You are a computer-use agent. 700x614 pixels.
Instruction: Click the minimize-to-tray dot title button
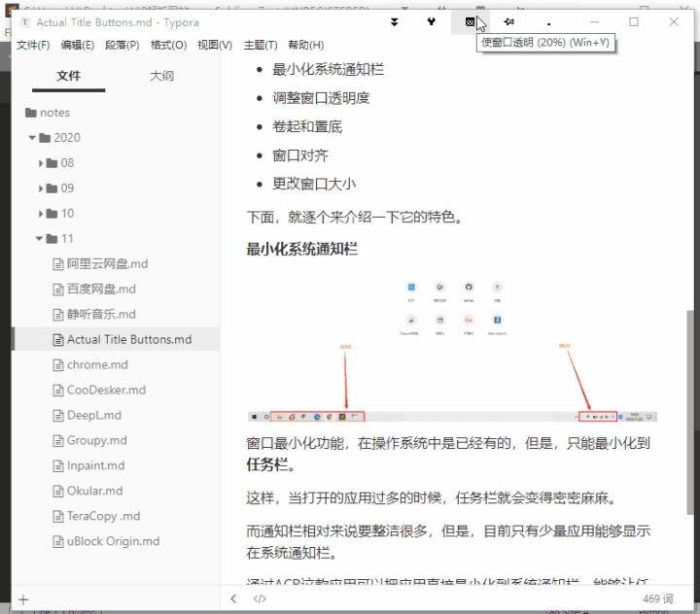point(548,23)
